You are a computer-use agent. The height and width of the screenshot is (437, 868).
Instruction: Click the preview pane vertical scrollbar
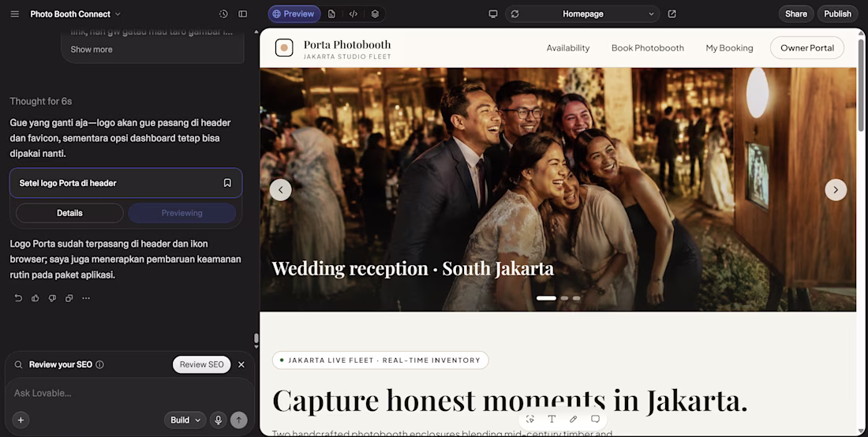(862, 85)
